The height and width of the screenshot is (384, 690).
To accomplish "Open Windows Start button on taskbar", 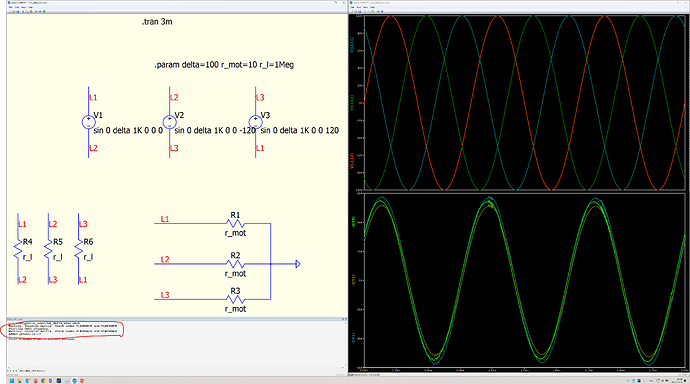I will [x=12, y=381].
